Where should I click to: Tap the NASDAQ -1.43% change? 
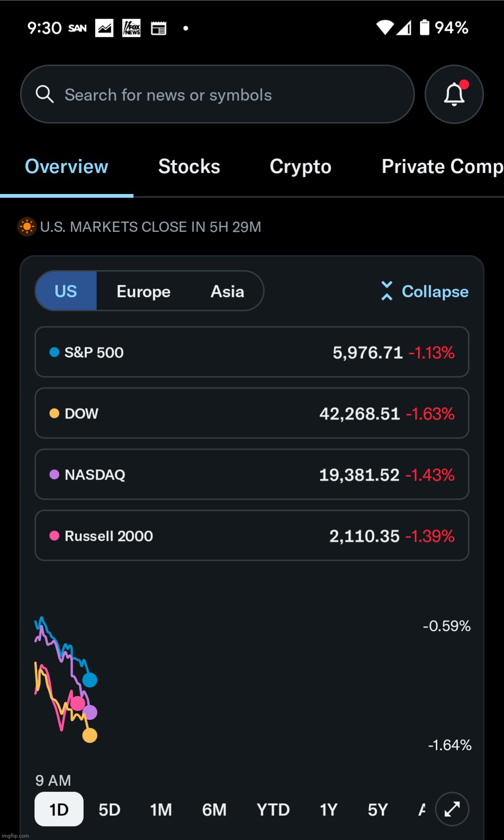pyautogui.click(x=430, y=475)
